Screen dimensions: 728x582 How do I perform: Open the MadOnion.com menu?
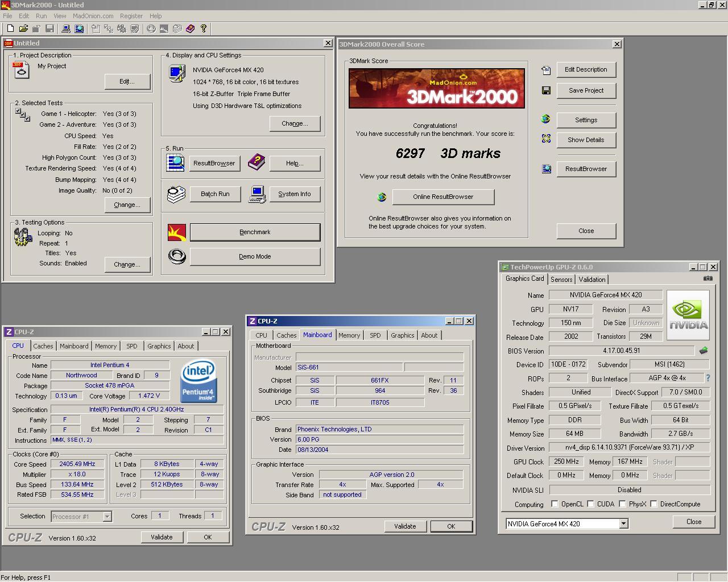(x=93, y=16)
